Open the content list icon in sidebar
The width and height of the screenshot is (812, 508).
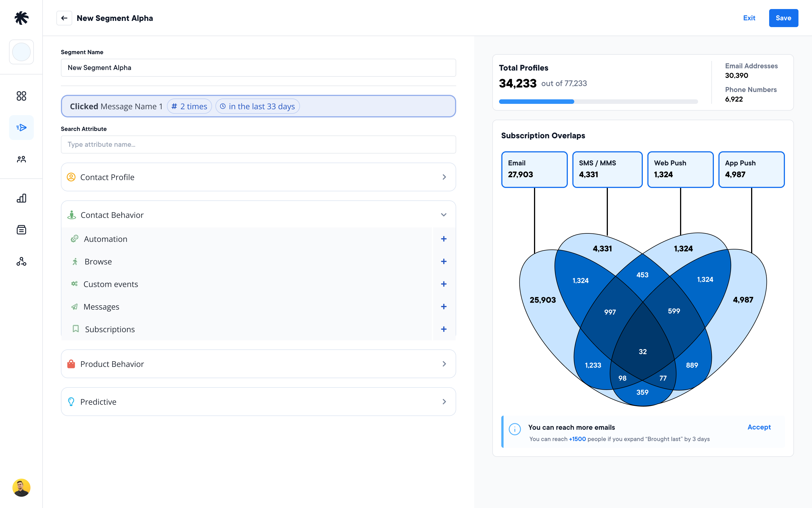click(21, 230)
